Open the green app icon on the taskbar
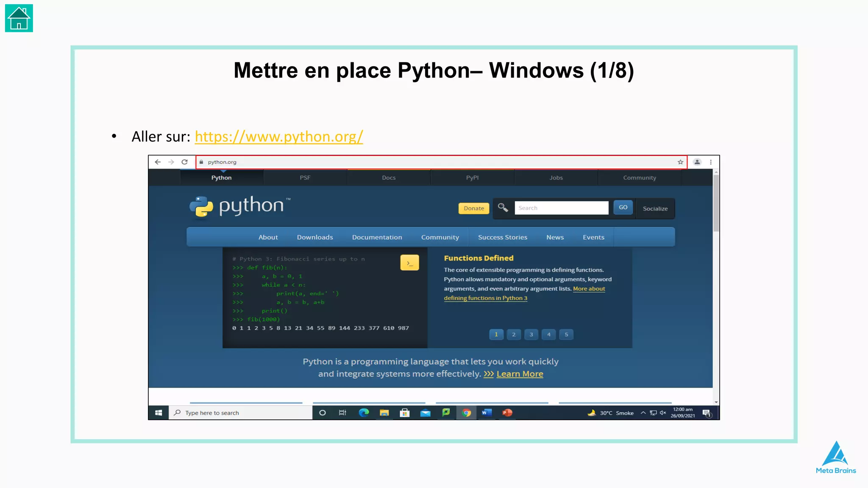This screenshot has width=868, height=488. pyautogui.click(x=446, y=412)
